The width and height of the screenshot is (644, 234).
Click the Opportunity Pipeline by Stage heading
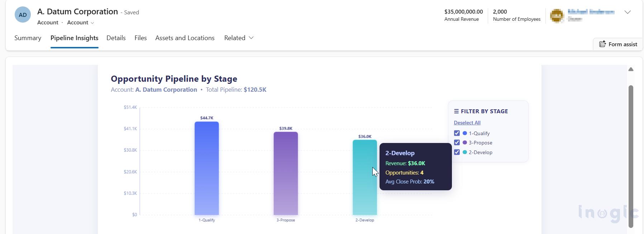point(174,79)
